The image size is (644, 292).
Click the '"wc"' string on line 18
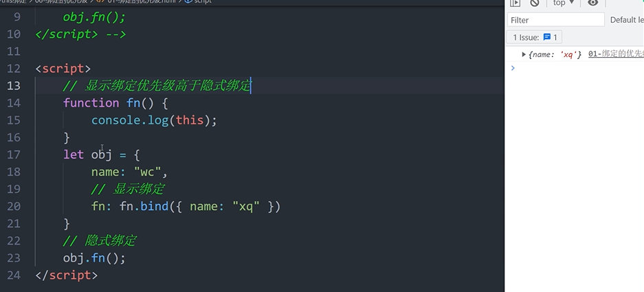click(147, 172)
